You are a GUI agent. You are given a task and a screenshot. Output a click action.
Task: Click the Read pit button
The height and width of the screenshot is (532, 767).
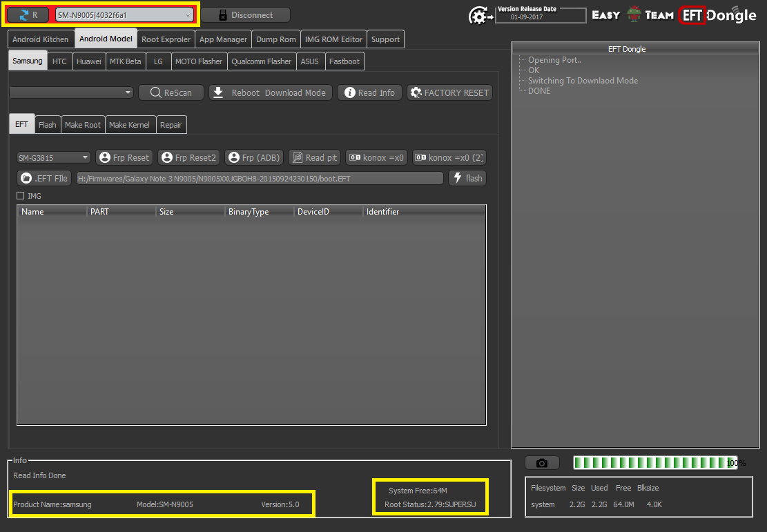coord(315,157)
